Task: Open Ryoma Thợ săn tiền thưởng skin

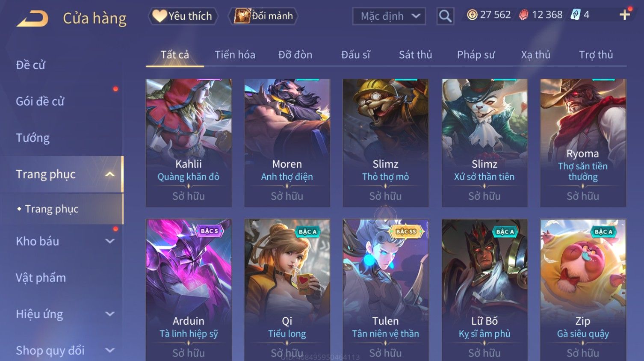Action: [583, 143]
